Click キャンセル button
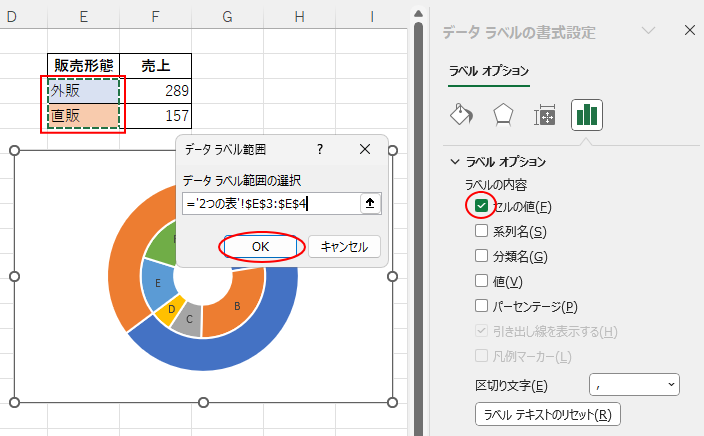704x436 pixels. 344,246
